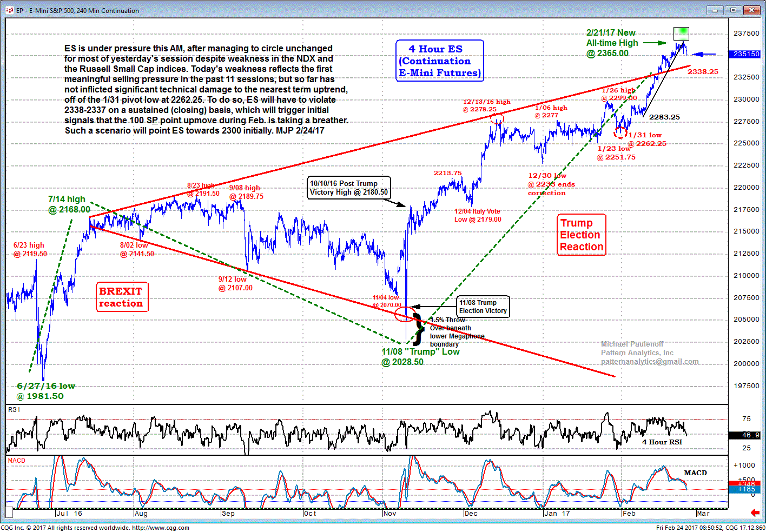Click the '2/21/17 New All-time High' annotation
The height and width of the screenshot is (532, 766).
(x=612, y=43)
